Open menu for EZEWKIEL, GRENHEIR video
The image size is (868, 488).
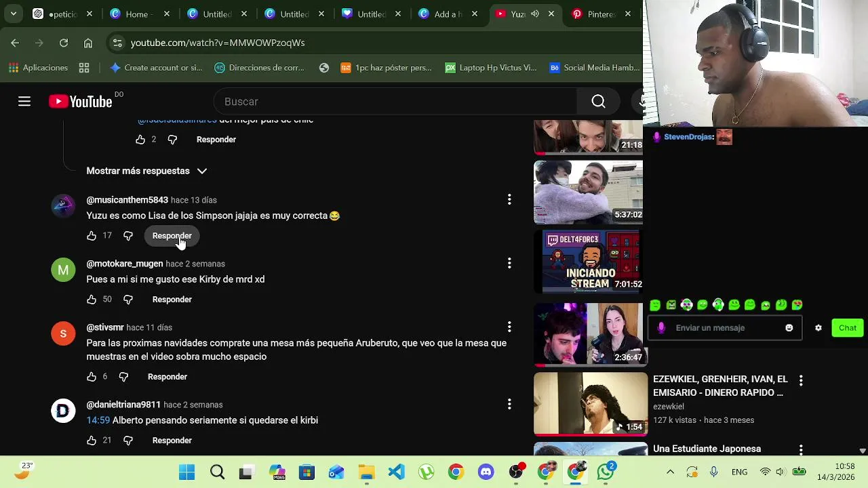(801, 381)
